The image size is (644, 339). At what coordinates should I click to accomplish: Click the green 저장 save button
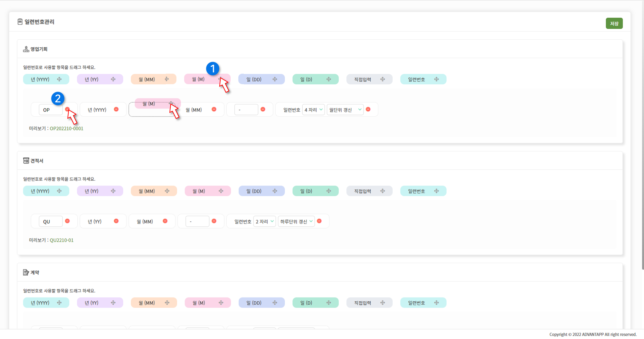[x=614, y=24]
